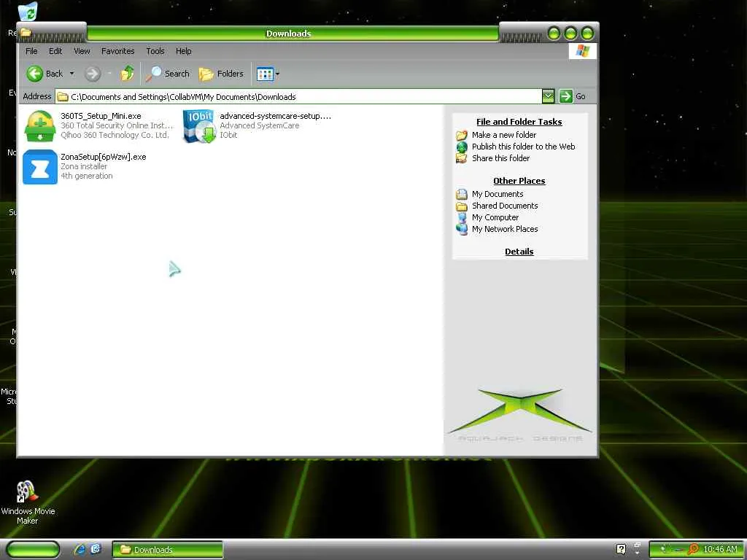The height and width of the screenshot is (560, 747).
Task: Click Share this folder link
Action: tap(500, 158)
